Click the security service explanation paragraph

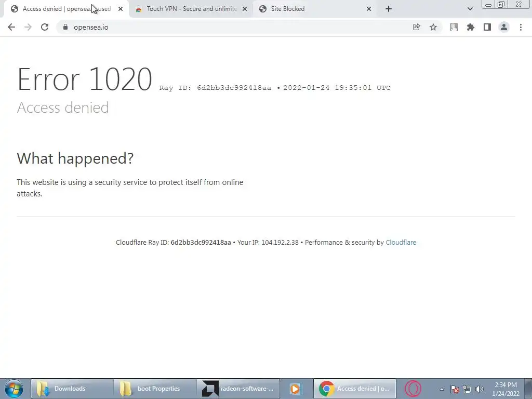click(130, 188)
